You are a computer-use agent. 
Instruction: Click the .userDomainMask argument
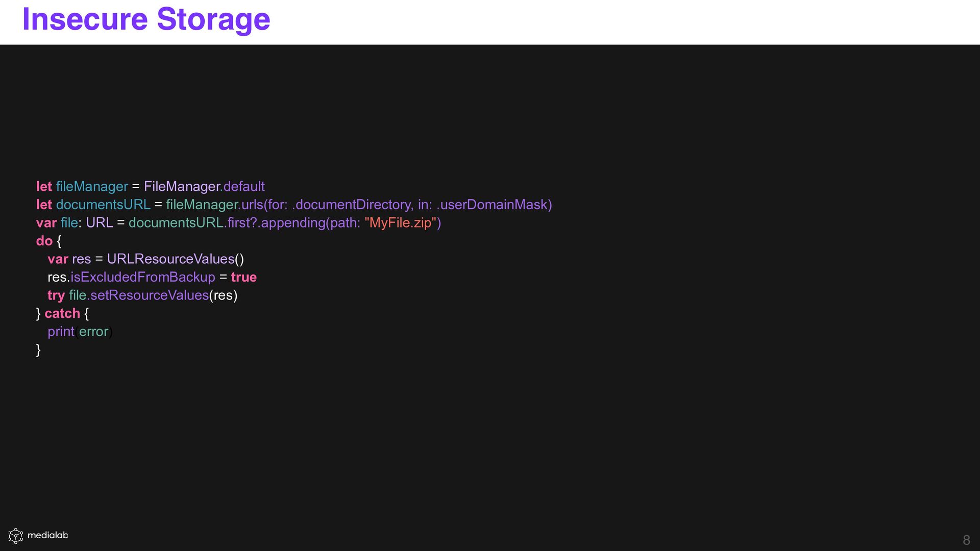click(x=492, y=205)
